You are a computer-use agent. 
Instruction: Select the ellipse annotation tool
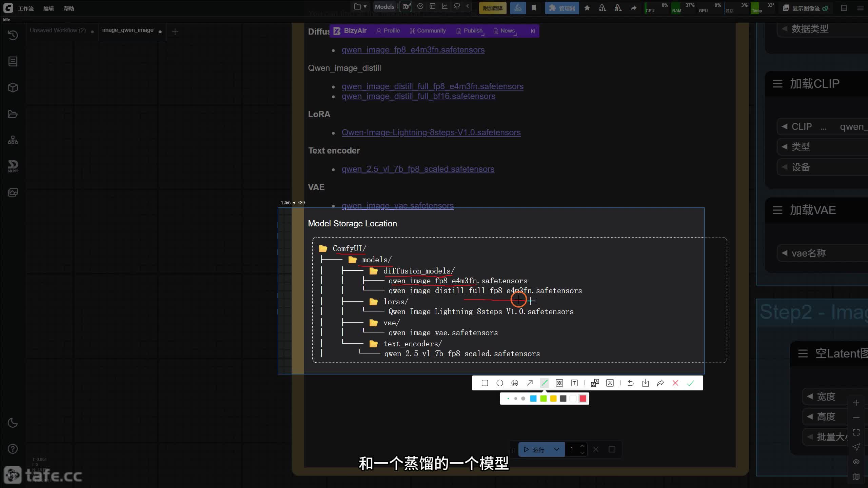tap(499, 383)
